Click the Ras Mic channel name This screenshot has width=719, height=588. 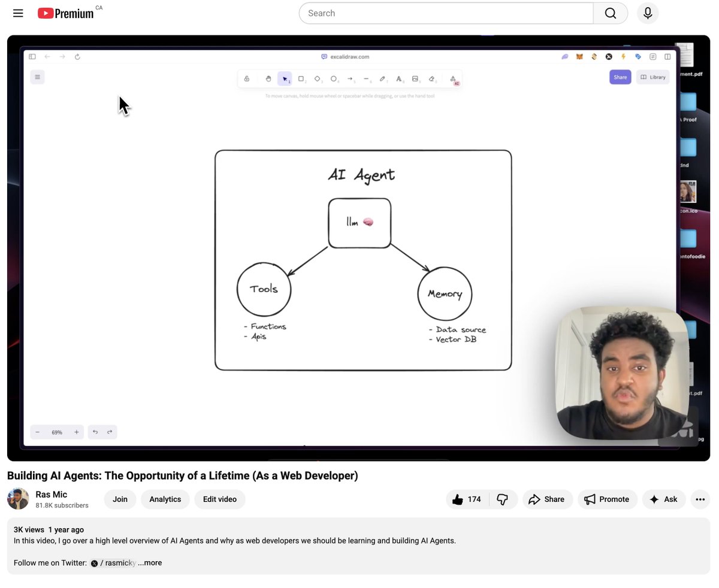(x=52, y=495)
